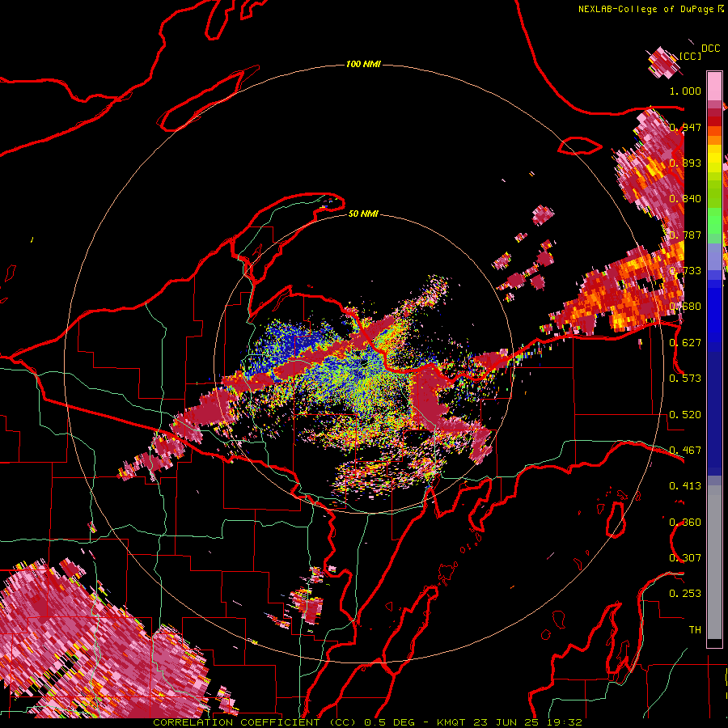Click the 0.413 scale value
The width and height of the screenshot is (728, 728).
pos(685,486)
